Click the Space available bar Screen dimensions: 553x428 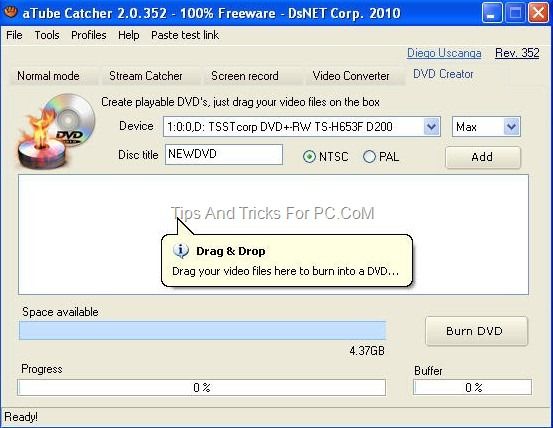click(x=202, y=330)
